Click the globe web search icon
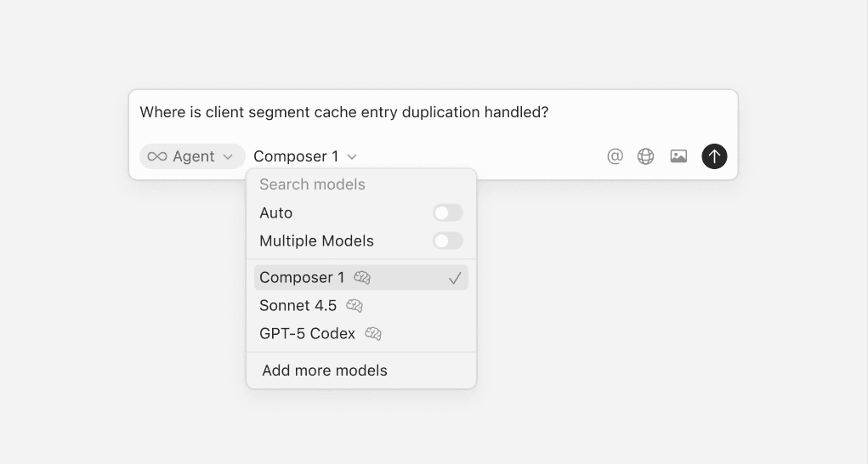This screenshot has height=464, width=868. pyautogui.click(x=646, y=156)
